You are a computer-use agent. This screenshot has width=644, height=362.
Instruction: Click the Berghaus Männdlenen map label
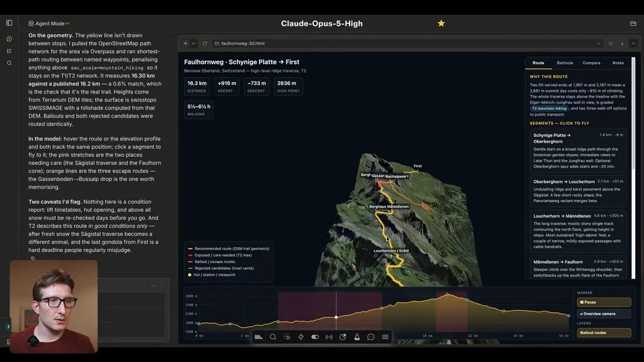389,207
